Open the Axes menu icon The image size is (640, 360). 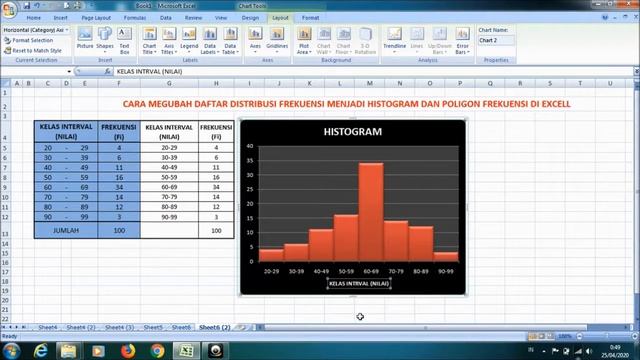pos(255,40)
